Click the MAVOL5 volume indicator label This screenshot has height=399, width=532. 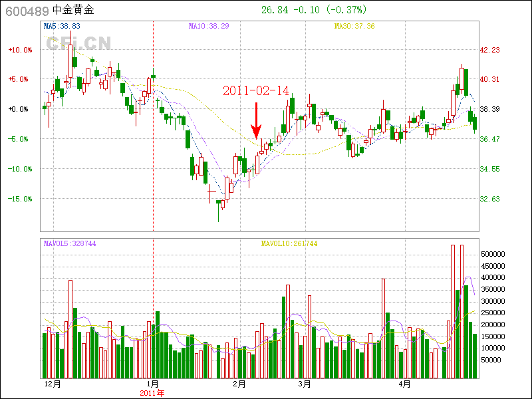(70, 244)
